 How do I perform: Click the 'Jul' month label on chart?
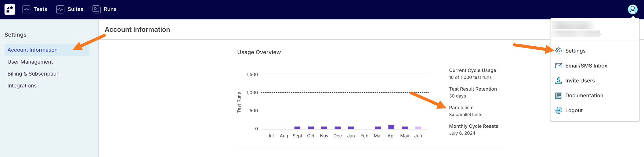coord(270,136)
